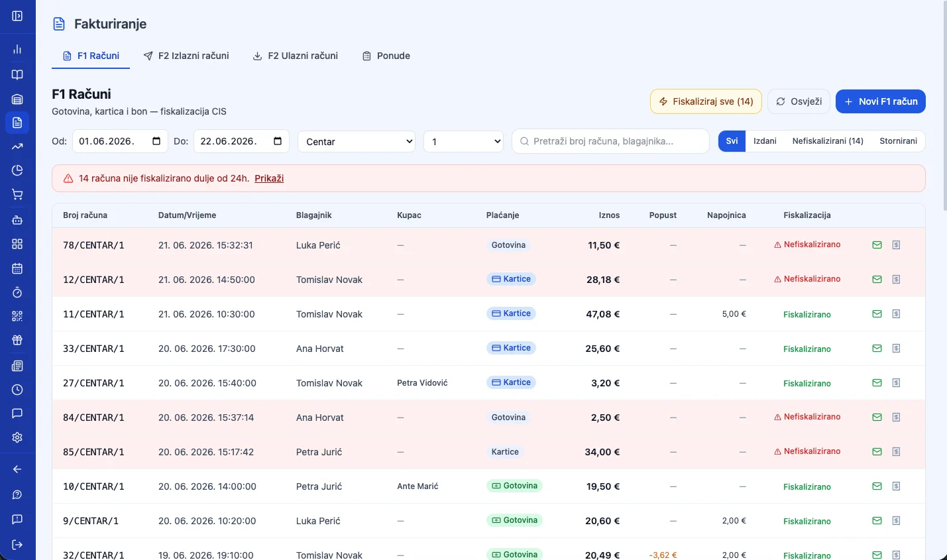
Task: Switch to the Ponude tab
Action: point(386,56)
